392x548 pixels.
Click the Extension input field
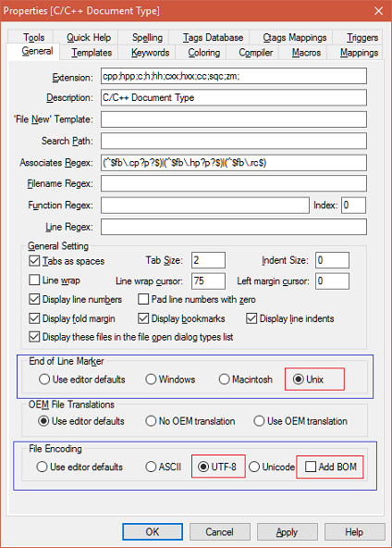[234, 76]
